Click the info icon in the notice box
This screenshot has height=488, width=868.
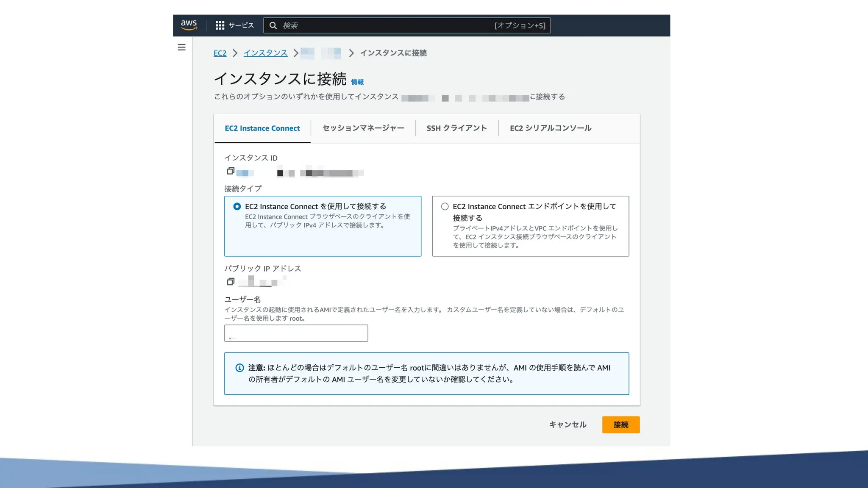click(x=239, y=368)
